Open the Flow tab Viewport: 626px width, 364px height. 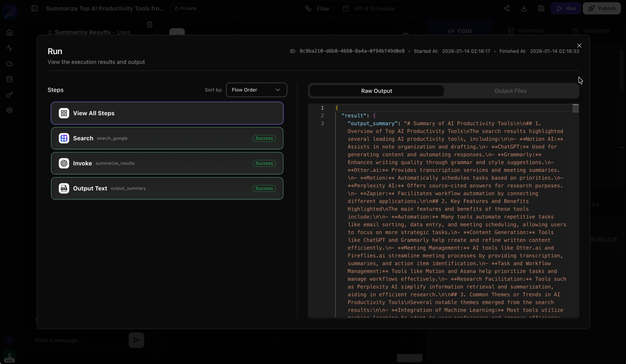(317, 8)
